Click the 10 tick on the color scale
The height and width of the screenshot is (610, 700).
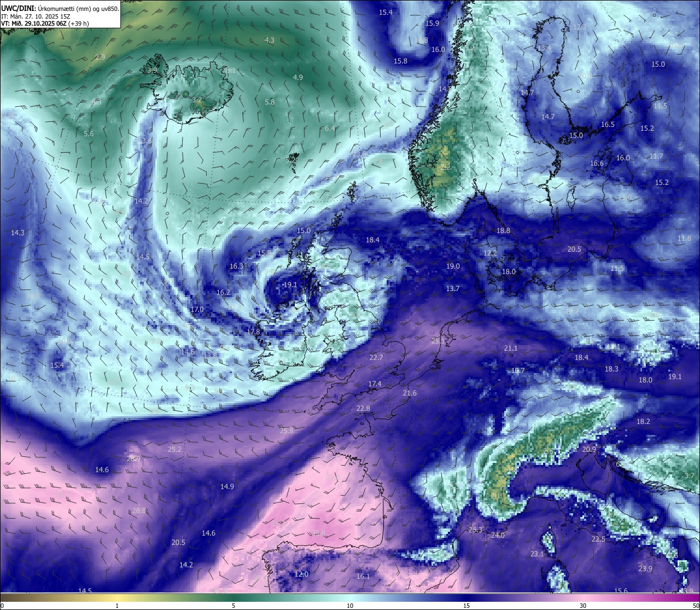[x=350, y=606]
